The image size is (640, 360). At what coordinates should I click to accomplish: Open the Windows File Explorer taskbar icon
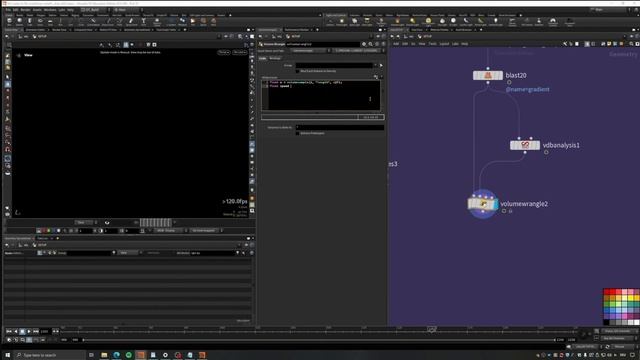pos(104,355)
